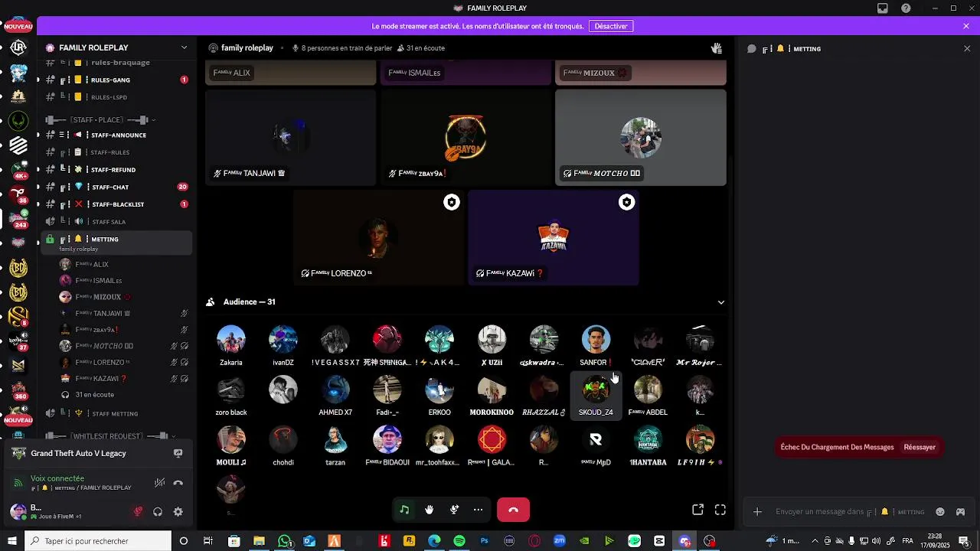Open the apps game controller icon in chat
The image size is (980, 551).
(960, 512)
